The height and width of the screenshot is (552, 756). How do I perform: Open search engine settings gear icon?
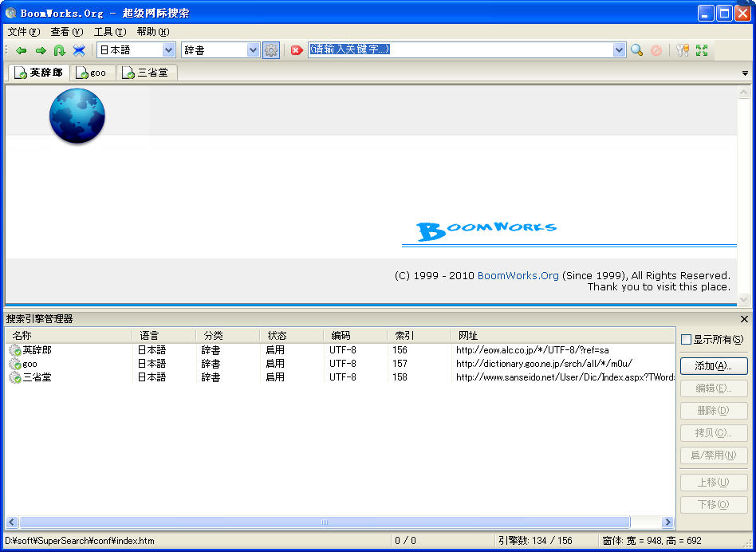pos(271,50)
